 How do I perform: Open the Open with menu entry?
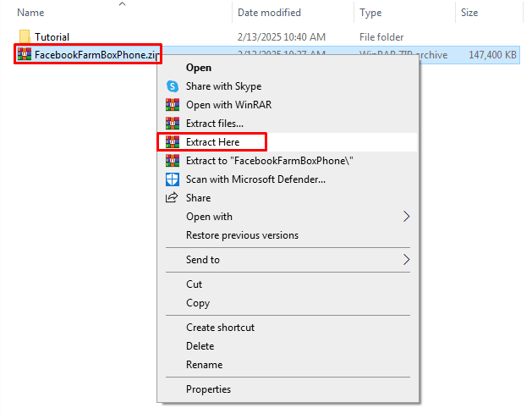point(209,217)
